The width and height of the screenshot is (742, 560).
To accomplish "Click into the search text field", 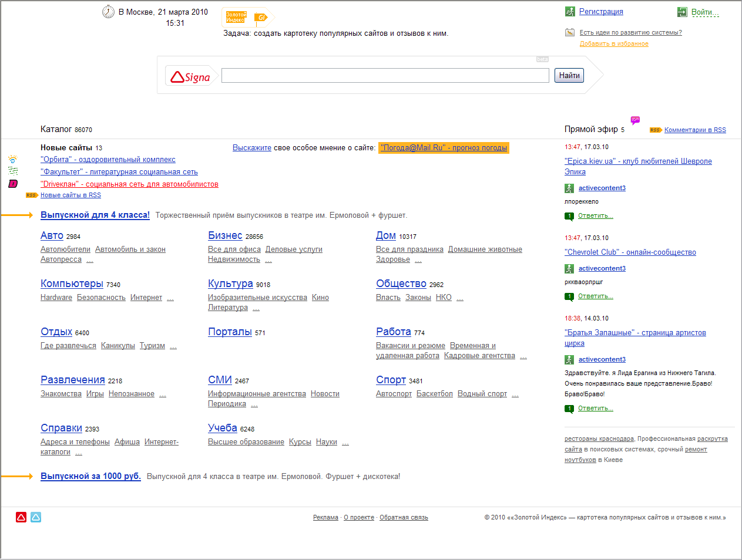I will tap(385, 75).
